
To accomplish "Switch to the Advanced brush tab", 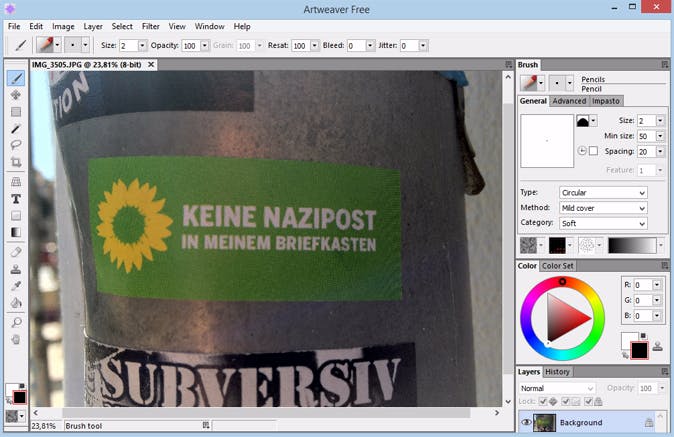I will point(569,101).
